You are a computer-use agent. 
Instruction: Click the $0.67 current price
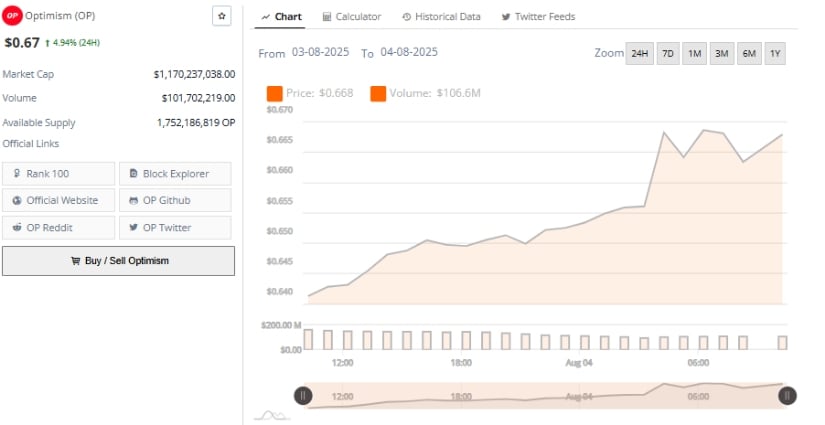(22, 43)
